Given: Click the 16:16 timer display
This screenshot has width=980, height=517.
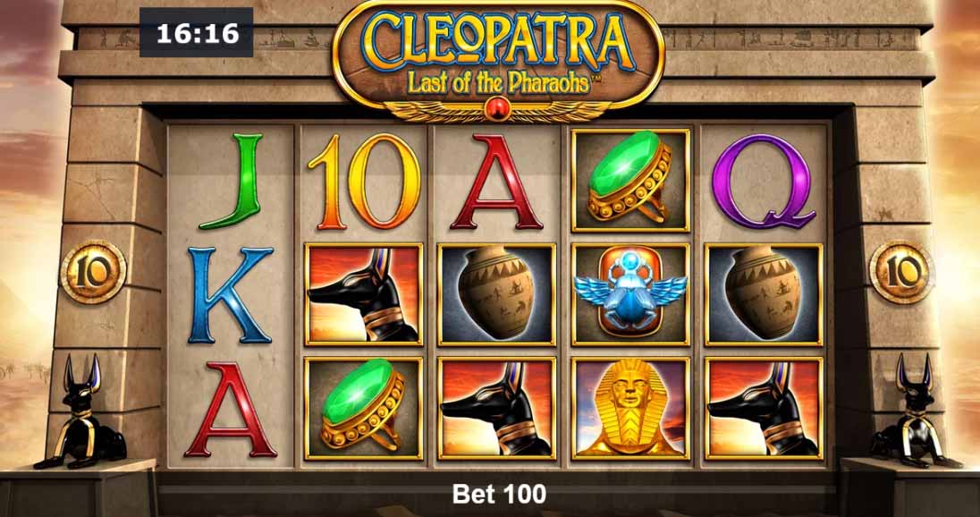Looking at the screenshot, I should 196,32.
